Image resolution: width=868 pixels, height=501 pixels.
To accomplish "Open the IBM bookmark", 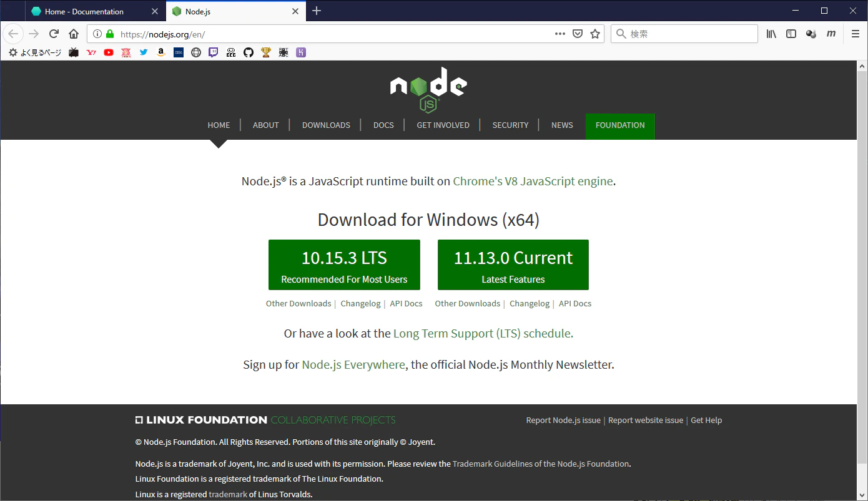I will pos(179,53).
